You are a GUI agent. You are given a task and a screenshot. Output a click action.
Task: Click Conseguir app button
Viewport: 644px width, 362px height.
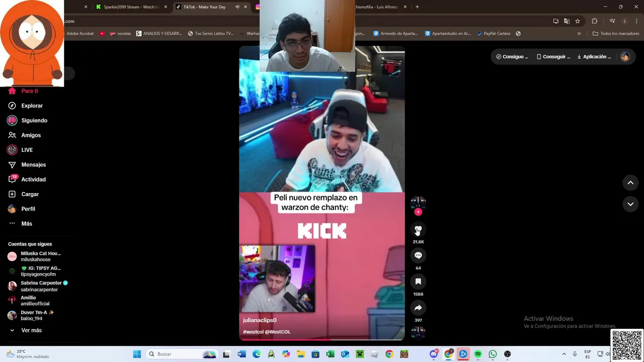coord(553,57)
